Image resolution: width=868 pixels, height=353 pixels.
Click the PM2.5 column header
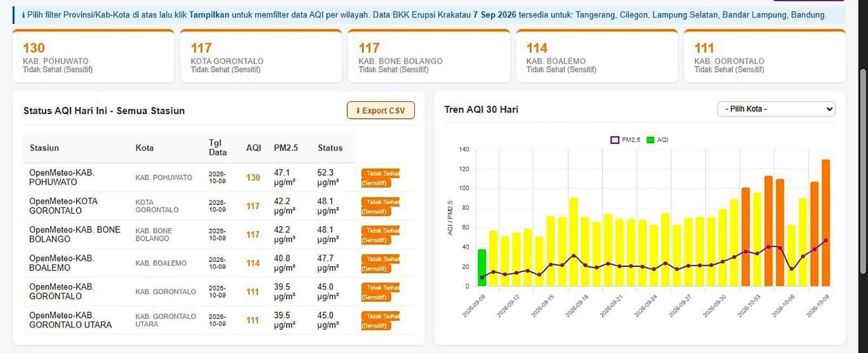(286, 148)
